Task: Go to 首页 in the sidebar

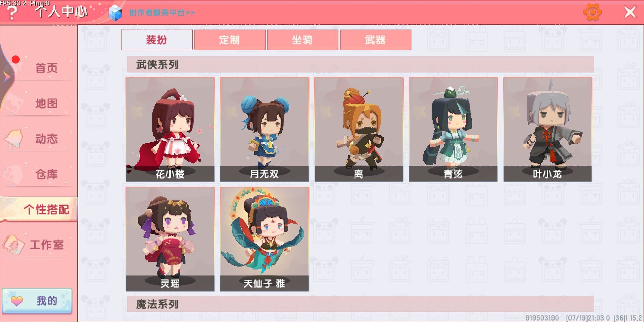Action: tap(47, 68)
